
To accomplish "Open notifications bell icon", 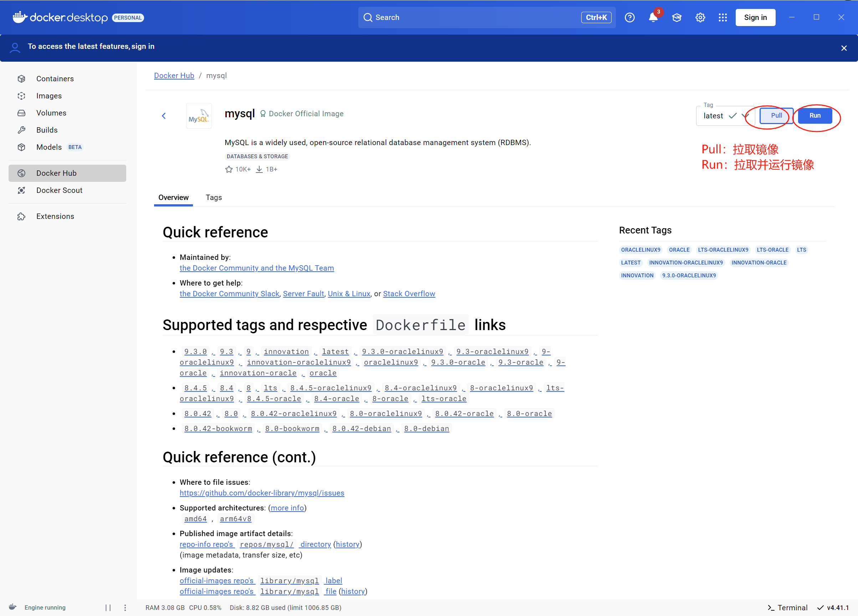I will (653, 17).
